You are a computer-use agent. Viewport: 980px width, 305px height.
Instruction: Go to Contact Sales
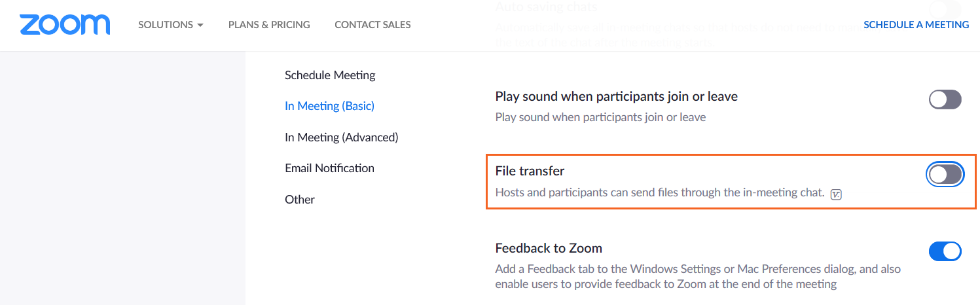pyautogui.click(x=372, y=25)
